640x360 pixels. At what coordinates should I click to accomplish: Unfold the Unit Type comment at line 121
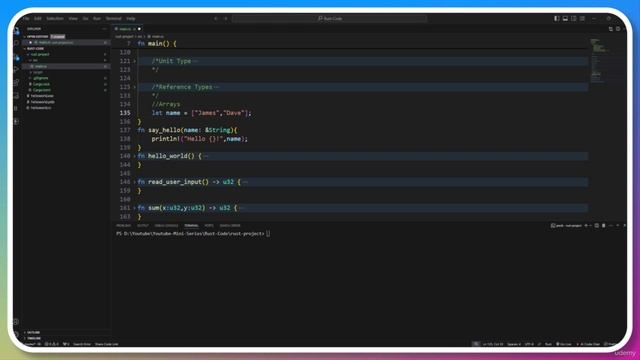pyautogui.click(x=135, y=61)
